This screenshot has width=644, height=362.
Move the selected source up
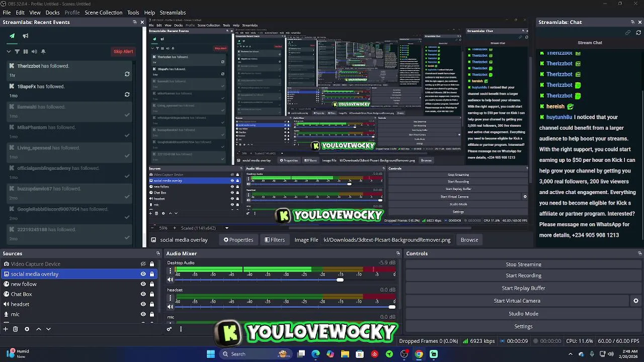click(x=38, y=329)
